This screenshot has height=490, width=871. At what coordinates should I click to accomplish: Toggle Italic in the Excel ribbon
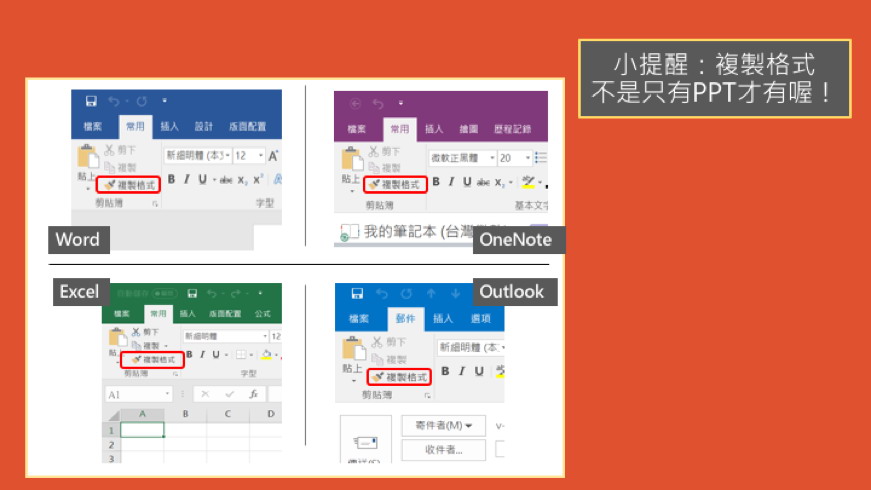[203, 354]
